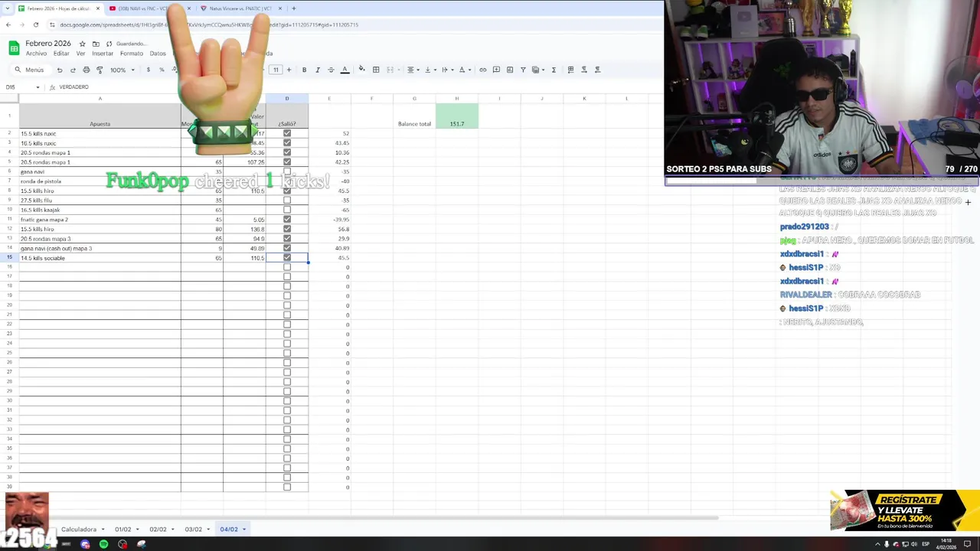The width and height of the screenshot is (980, 551).
Task: Toggle checkbox for 16.5 kills kaajak row
Action: coord(287,210)
